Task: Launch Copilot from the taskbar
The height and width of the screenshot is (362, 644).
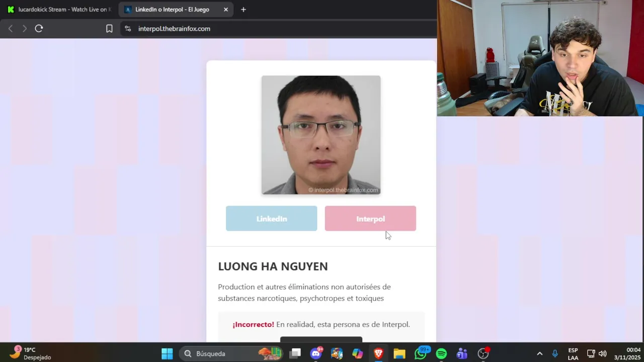Action: (x=358, y=353)
